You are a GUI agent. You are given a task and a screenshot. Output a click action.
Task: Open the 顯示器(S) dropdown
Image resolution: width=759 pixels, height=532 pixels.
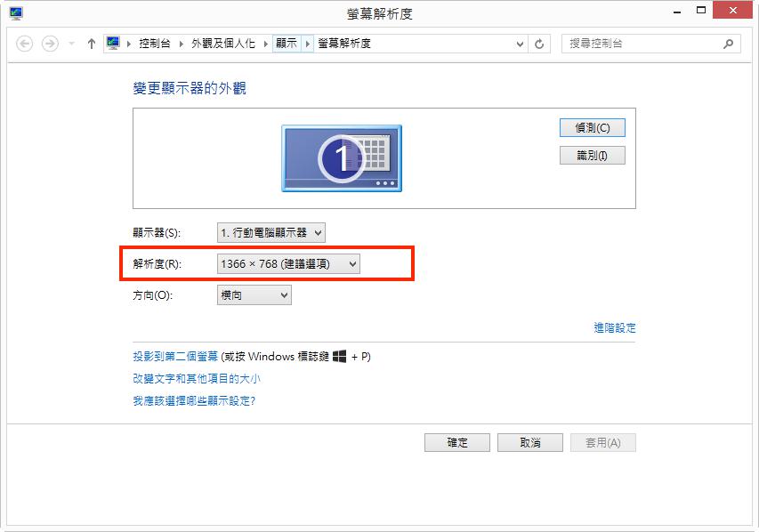271,233
